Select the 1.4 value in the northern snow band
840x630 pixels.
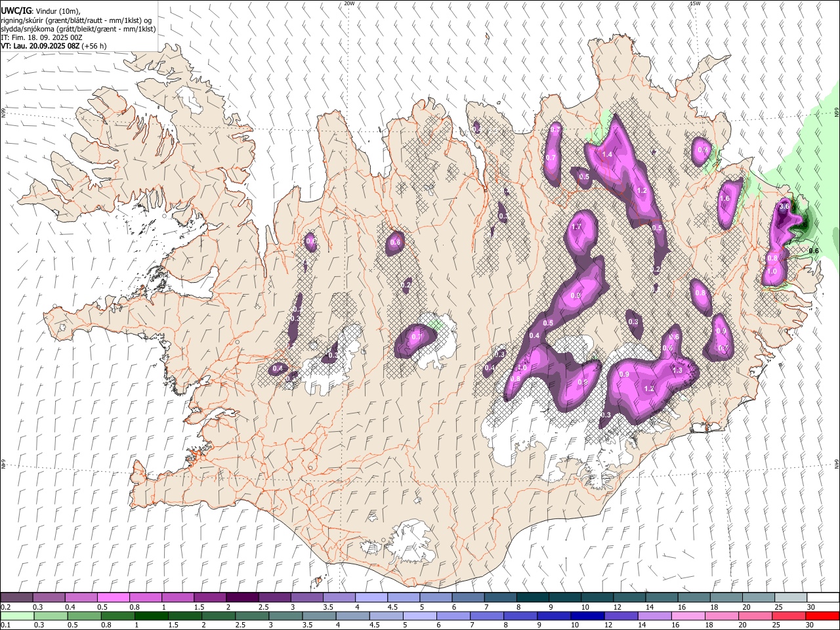pyautogui.click(x=607, y=154)
